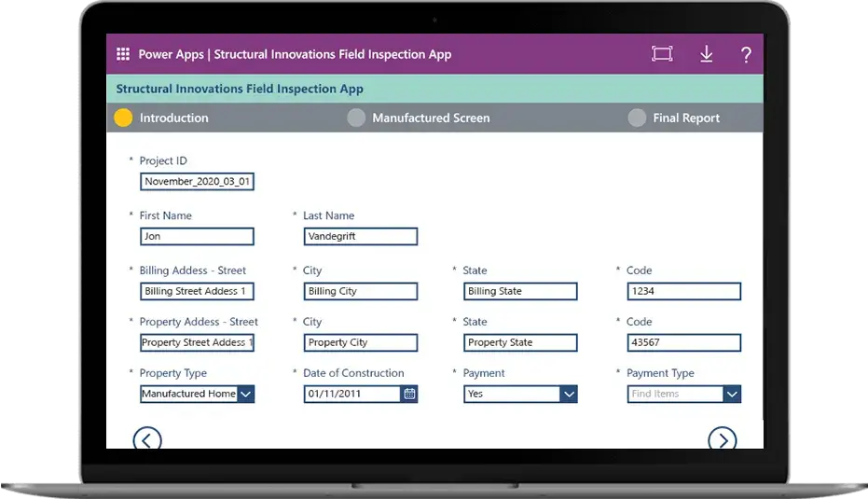868x499 pixels.
Task: Click the billing Code field showing 1234
Action: click(683, 291)
